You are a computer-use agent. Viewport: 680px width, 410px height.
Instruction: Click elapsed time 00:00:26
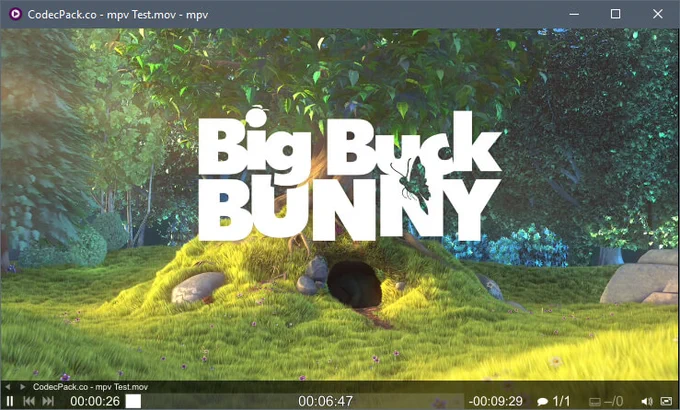pyautogui.click(x=95, y=401)
